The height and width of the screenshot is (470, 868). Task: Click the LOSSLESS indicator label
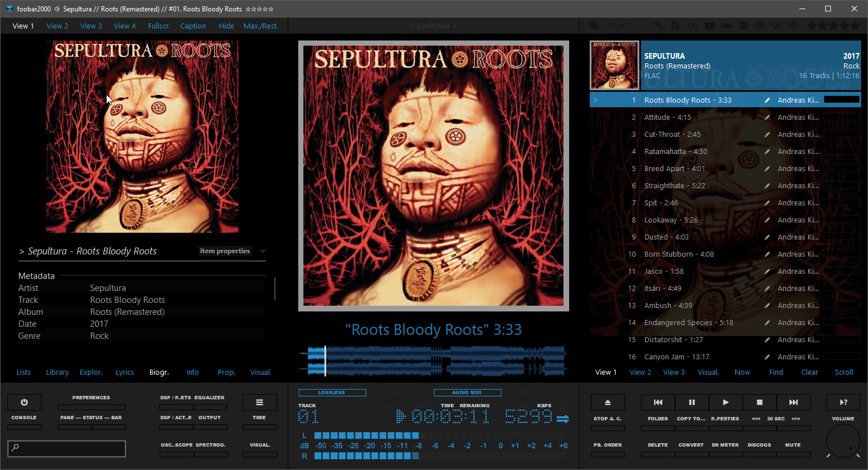tap(332, 392)
